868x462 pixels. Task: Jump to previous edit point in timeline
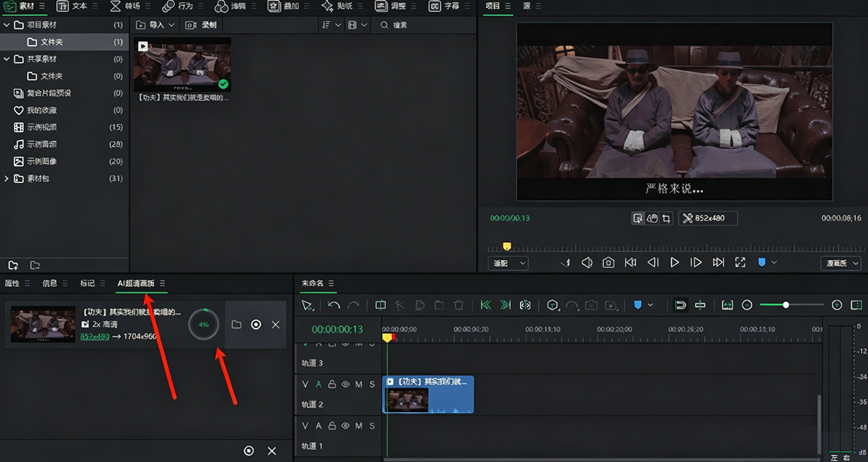coord(485,305)
